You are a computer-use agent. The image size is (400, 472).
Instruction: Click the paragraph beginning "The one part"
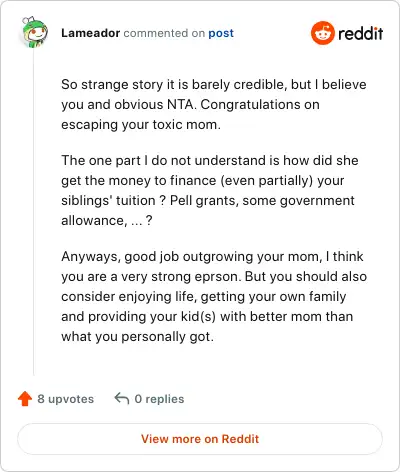pos(210,190)
